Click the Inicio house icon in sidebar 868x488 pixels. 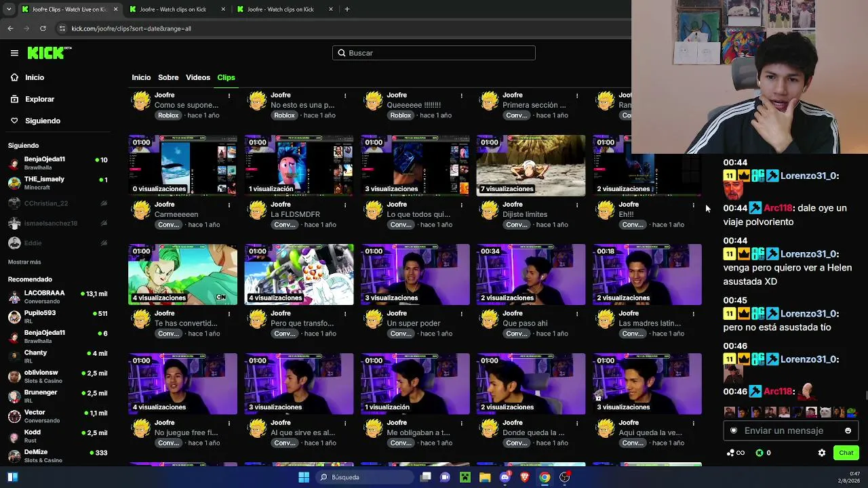[x=14, y=77]
